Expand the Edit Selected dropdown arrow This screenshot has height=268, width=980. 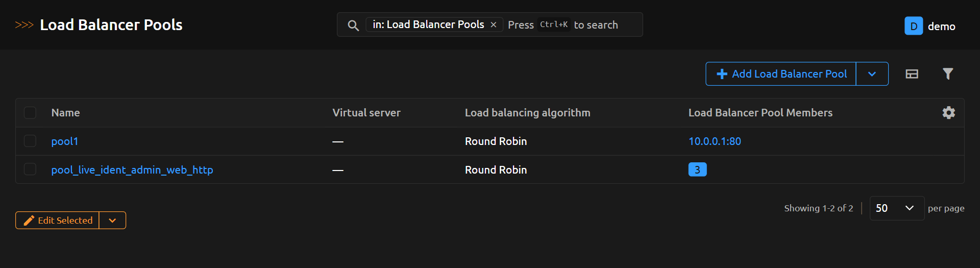[x=112, y=221]
